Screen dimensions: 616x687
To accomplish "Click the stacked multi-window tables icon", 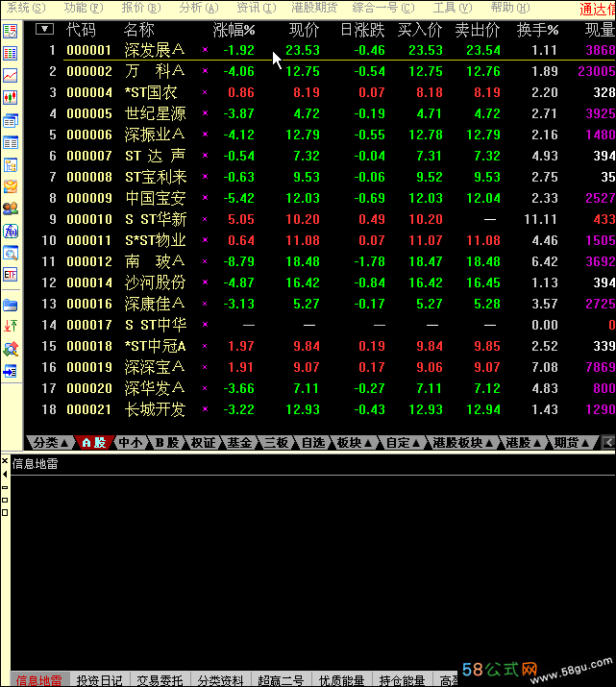I will [x=10, y=120].
